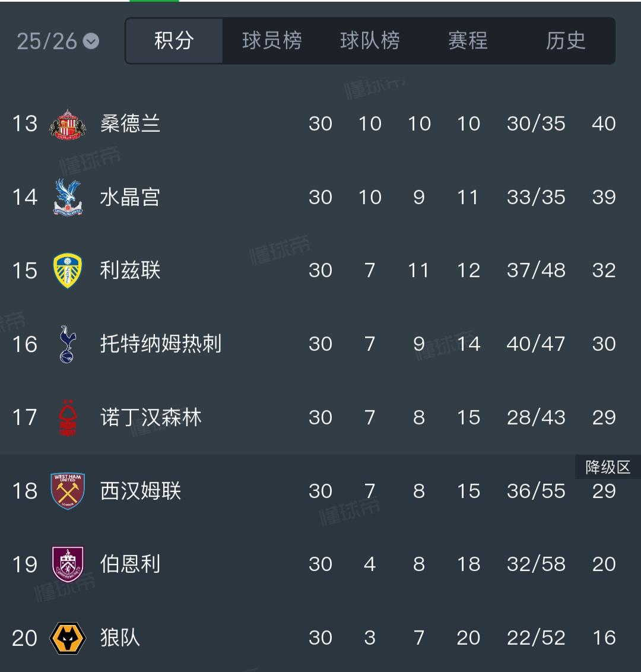Switch to the 球员榜 tab
The width and height of the screenshot is (641, 672).
tap(271, 41)
